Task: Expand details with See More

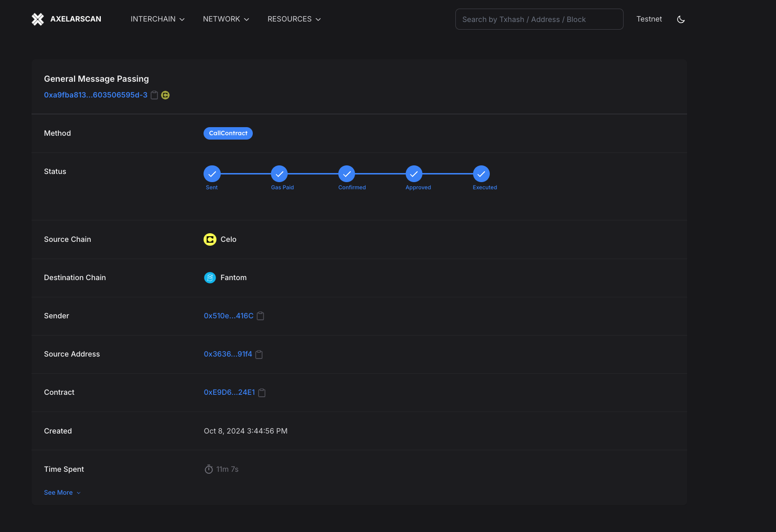Action: (x=62, y=493)
